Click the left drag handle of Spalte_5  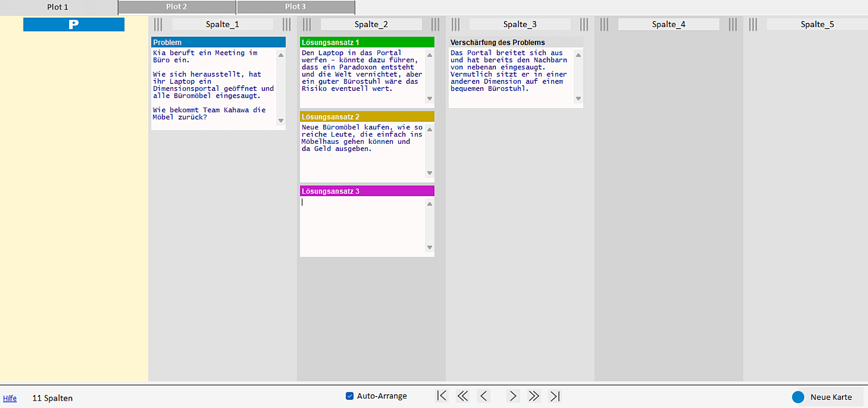(x=753, y=24)
